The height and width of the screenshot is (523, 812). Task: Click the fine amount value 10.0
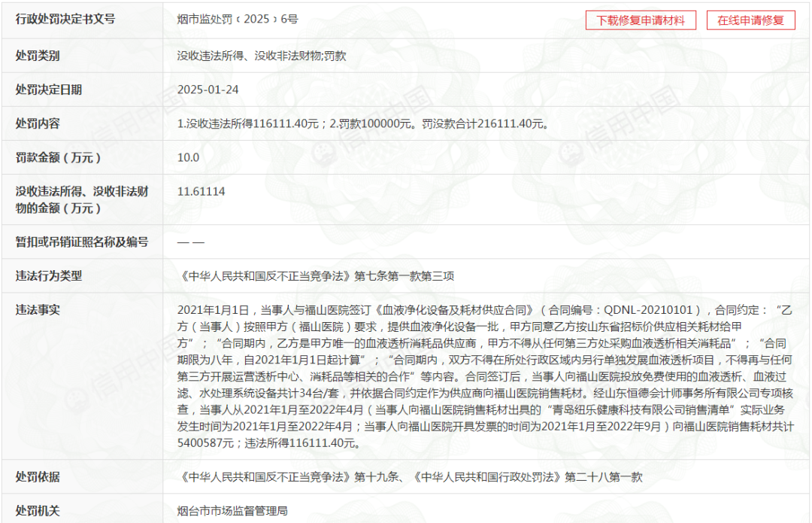point(188,157)
